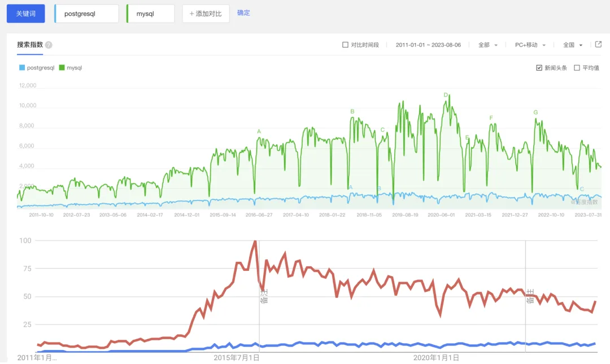The width and height of the screenshot is (610, 364).
Task: Enable the 对比时间段 checkbox
Action: 345,45
